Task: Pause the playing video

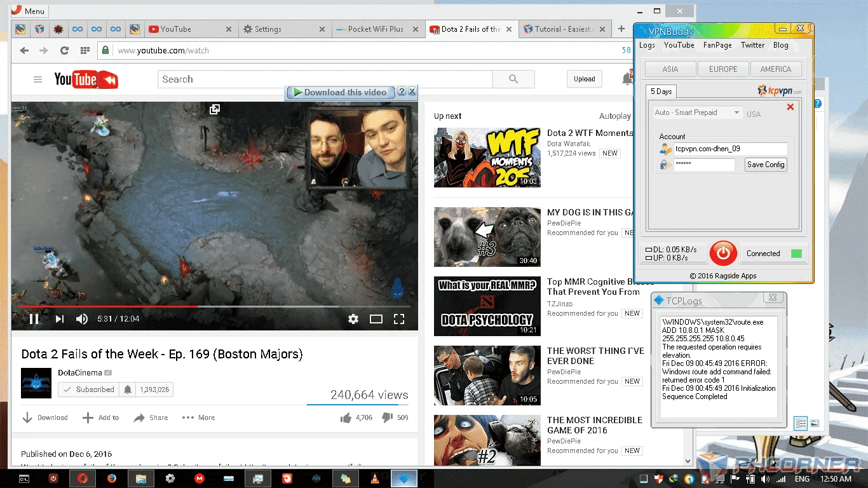Action: [34, 319]
